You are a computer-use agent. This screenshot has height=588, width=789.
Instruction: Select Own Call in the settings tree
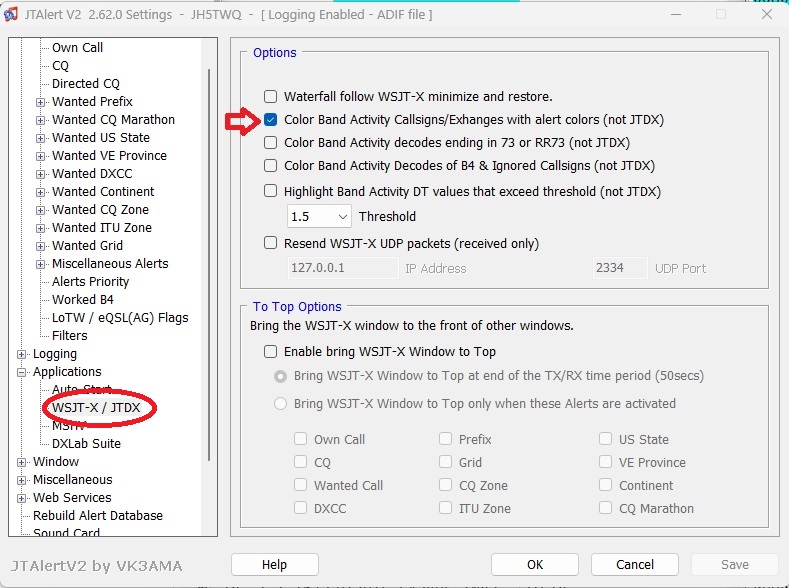[x=77, y=47]
